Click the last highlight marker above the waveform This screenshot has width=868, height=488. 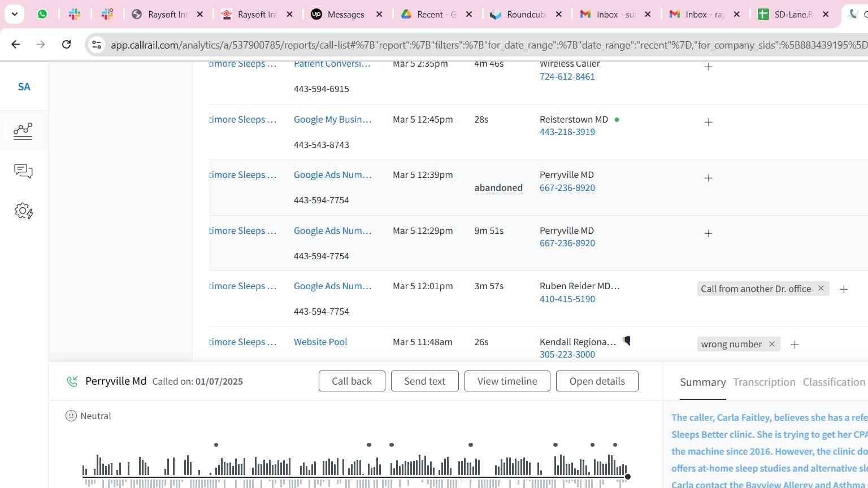coord(615,445)
